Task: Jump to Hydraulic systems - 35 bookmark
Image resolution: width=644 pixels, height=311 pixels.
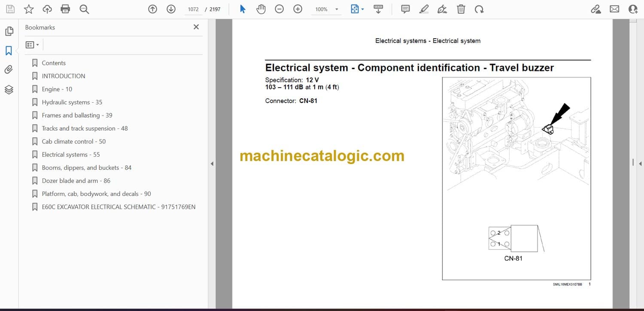Action: pyautogui.click(x=72, y=102)
